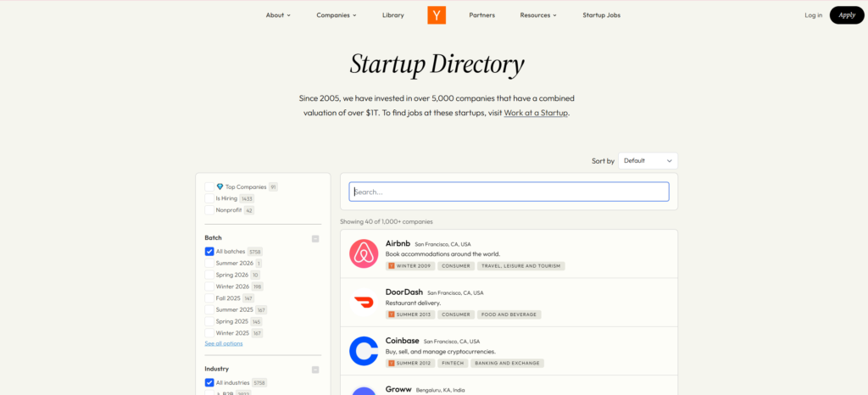Click the Airbnb company logo
Image resolution: width=868 pixels, height=395 pixels.
tap(364, 253)
